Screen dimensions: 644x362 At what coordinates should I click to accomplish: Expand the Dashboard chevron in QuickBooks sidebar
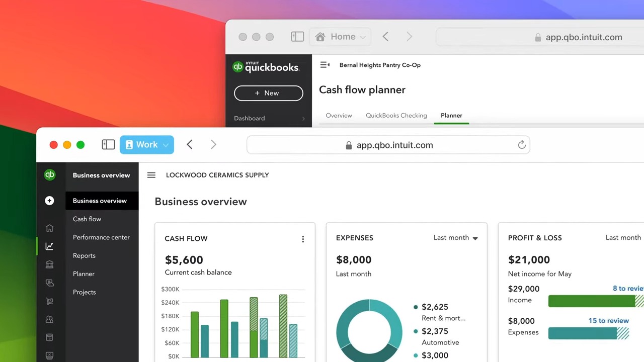click(x=303, y=119)
